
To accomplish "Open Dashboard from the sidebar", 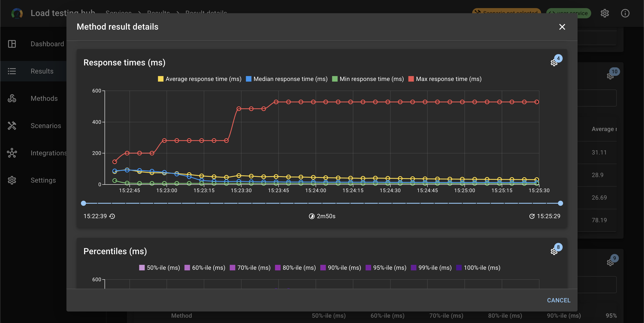I will (33, 44).
